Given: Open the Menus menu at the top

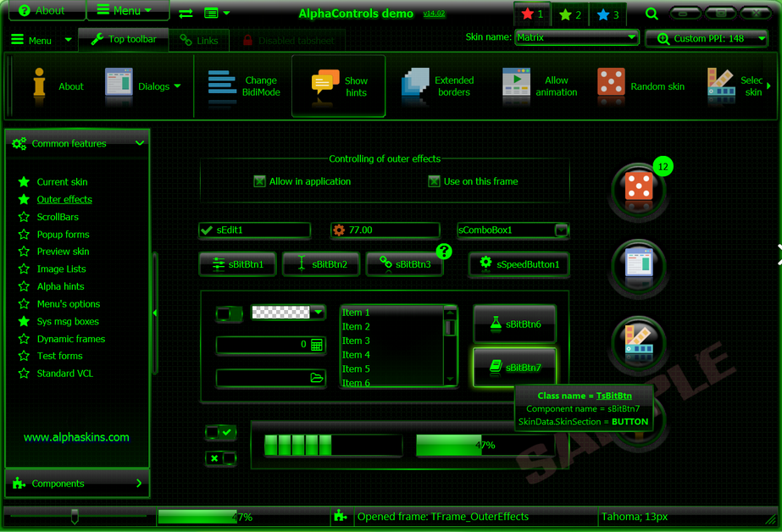Looking at the screenshot, I should (127, 11).
